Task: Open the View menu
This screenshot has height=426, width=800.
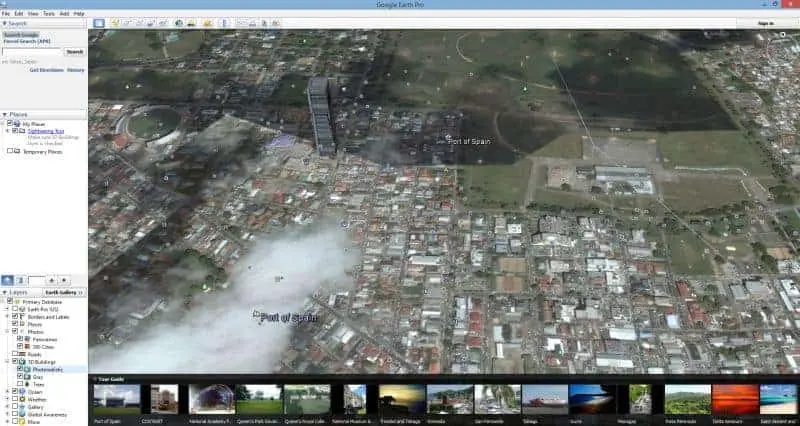Action: pos(33,14)
